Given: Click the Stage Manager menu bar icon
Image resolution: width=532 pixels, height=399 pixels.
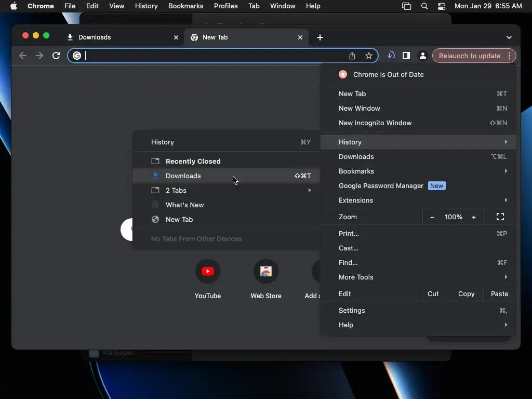Looking at the screenshot, I should coord(406,6).
